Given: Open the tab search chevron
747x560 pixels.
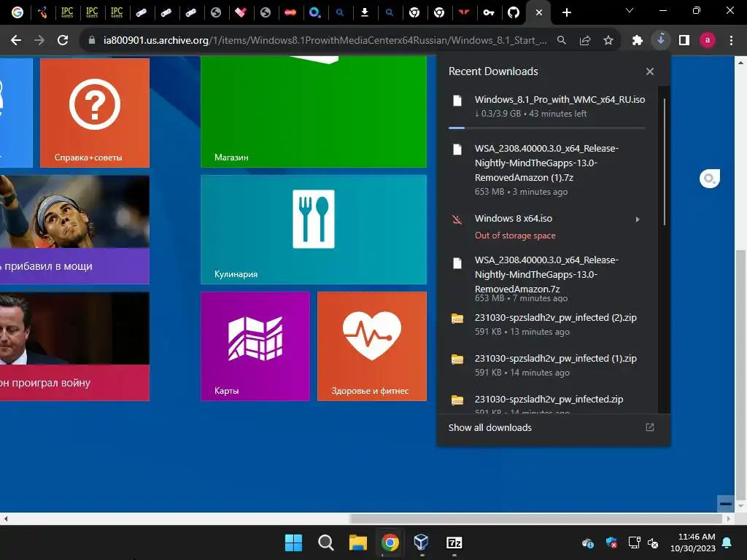Looking at the screenshot, I should (630, 10).
